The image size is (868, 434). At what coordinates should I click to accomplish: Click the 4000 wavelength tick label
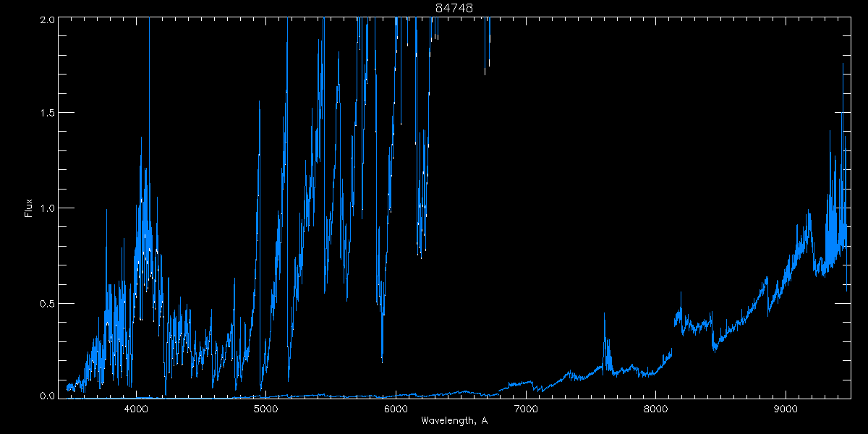coord(137,409)
